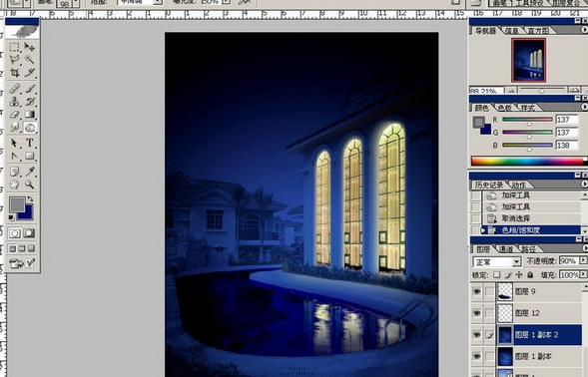Hide the 图层 9 layer
This screenshot has width=588, height=377.
point(476,291)
